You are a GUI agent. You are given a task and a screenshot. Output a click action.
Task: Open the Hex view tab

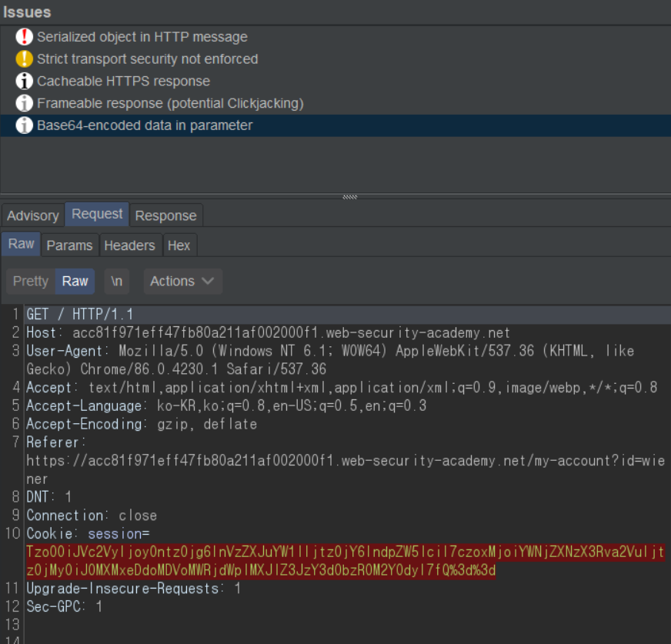tap(179, 245)
